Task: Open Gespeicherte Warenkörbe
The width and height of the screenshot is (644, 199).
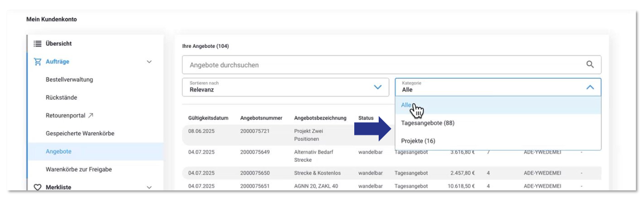Action: 80,133
